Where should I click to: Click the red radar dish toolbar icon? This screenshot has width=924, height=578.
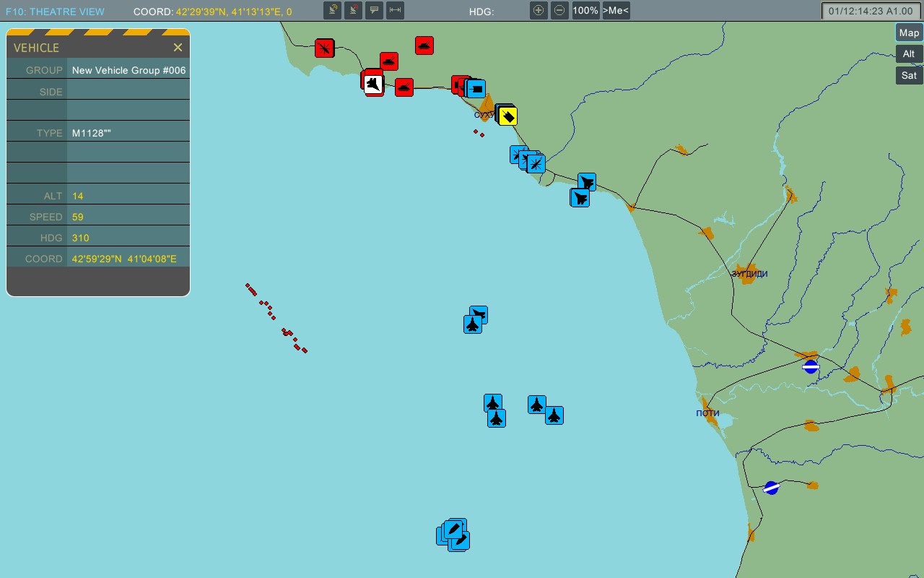pyautogui.click(x=353, y=10)
